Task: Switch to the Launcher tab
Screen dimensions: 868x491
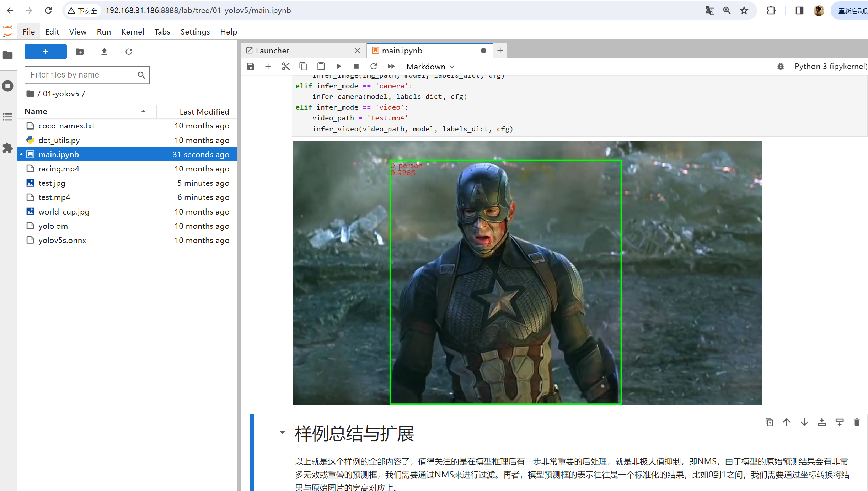Action: click(x=272, y=51)
